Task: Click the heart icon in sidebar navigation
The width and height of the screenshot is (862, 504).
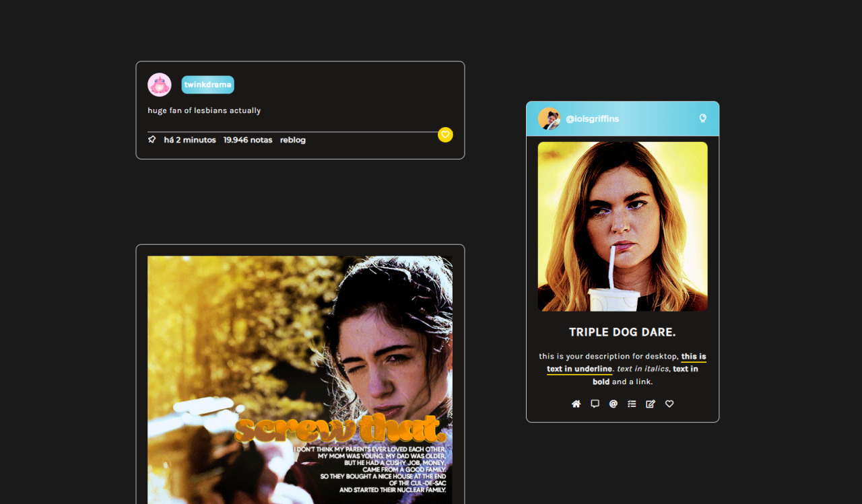Action: click(669, 404)
